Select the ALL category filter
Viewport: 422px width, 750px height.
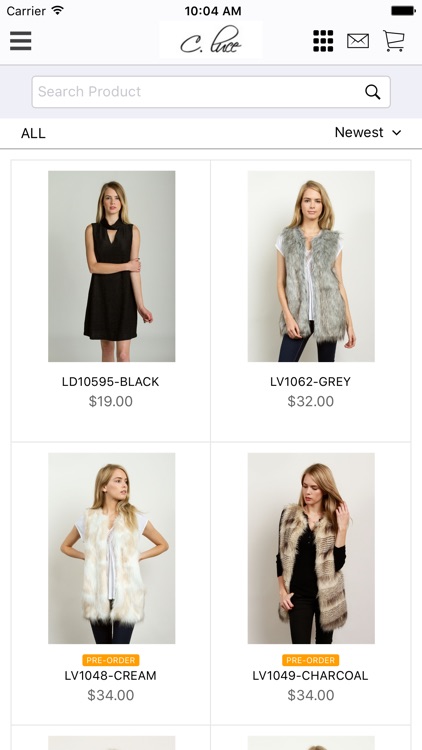pos(33,133)
